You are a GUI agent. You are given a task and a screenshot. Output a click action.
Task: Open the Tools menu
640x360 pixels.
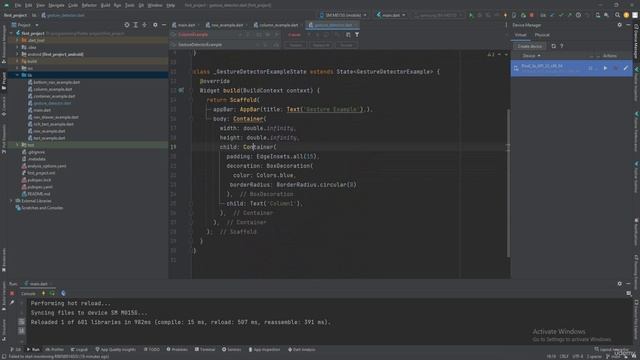[130, 5]
